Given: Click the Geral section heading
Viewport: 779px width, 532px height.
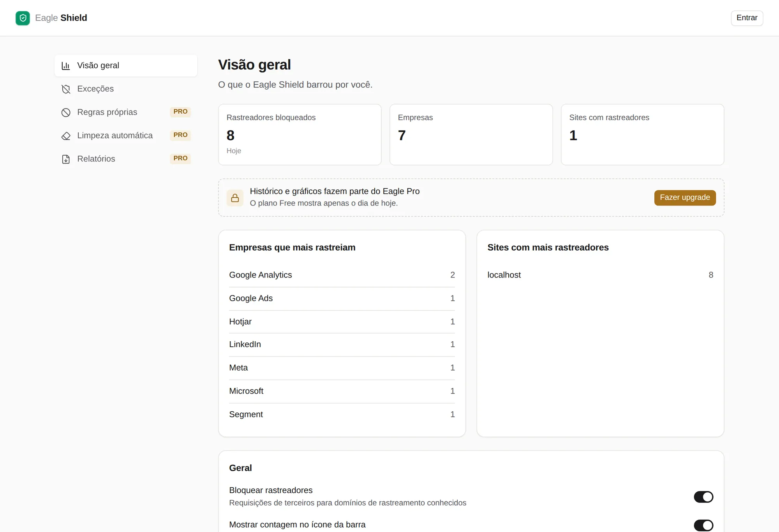Looking at the screenshot, I should pos(240,468).
